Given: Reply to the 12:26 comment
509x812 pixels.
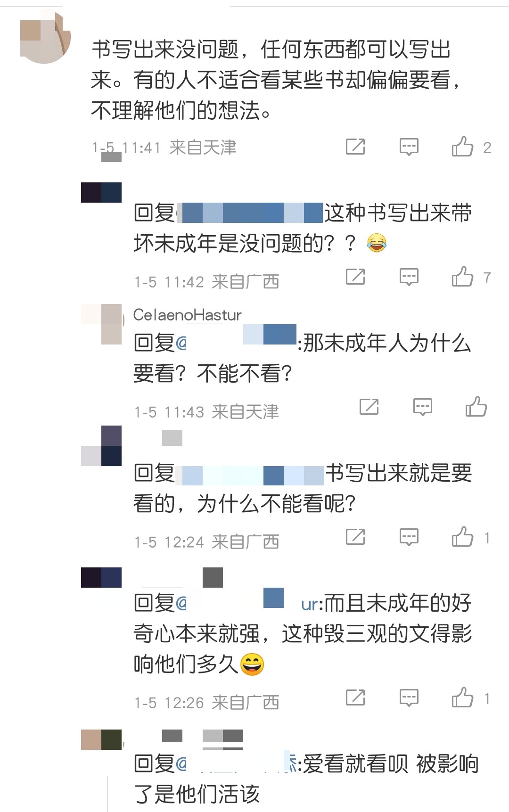Looking at the screenshot, I should (x=409, y=698).
